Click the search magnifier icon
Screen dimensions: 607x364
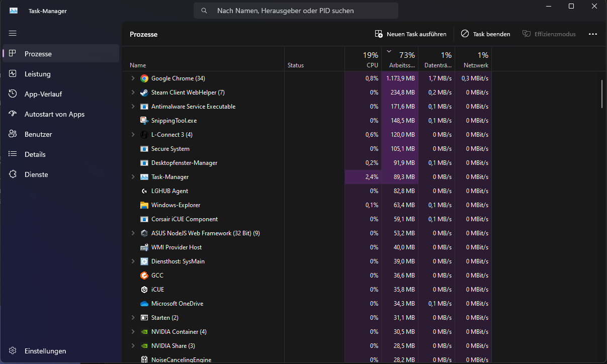(x=204, y=11)
